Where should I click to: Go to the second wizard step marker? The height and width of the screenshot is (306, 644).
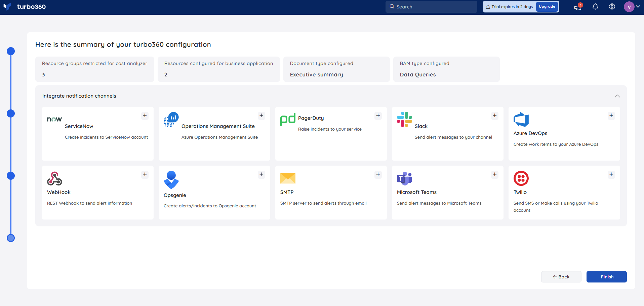click(x=11, y=113)
